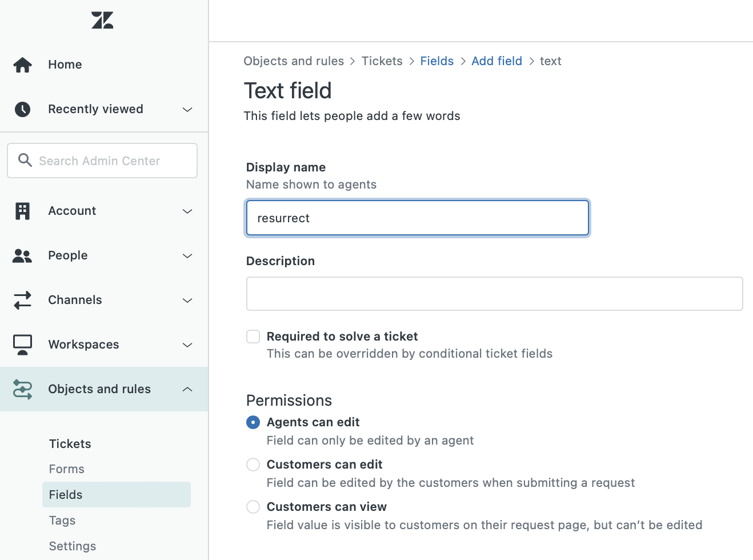The height and width of the screenshot is (560, 753).
Task: Click the Recently viewed clock icon
Action: pos(23,109)
